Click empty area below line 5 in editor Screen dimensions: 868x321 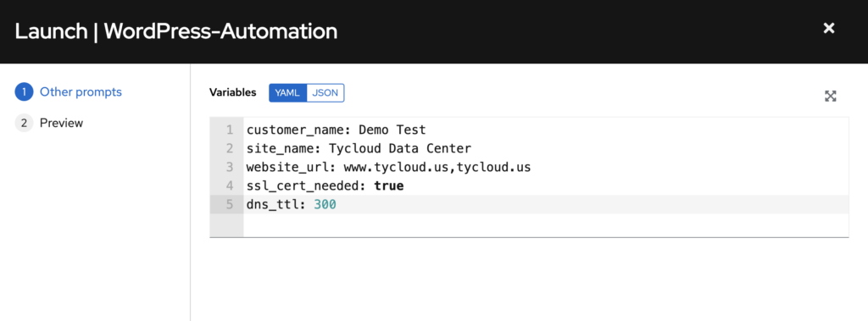tap(545, 225)
